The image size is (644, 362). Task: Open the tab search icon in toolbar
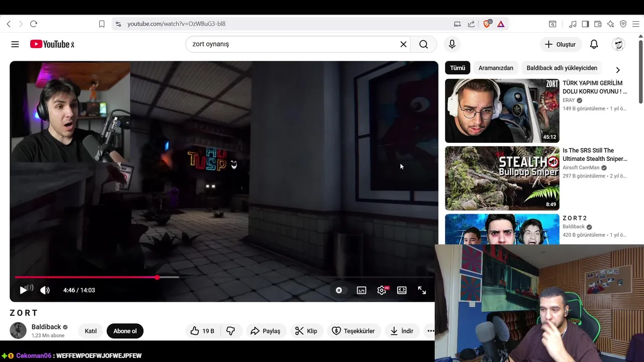pos(552,24)
